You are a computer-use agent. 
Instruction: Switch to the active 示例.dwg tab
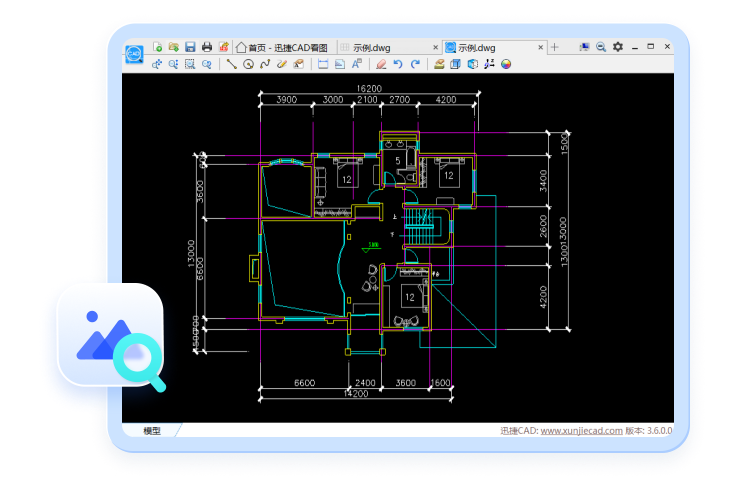click(478, 47)
